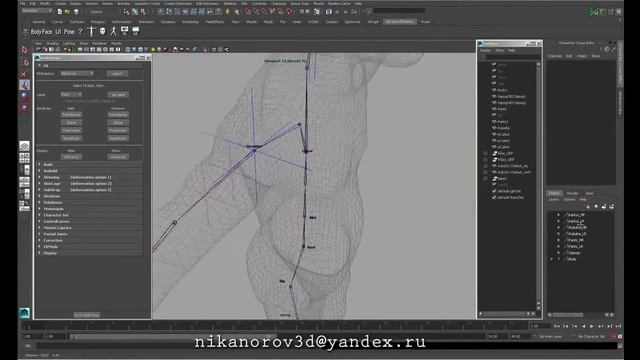
Task: Open the UI shelf tool
Action: (58, 31)
